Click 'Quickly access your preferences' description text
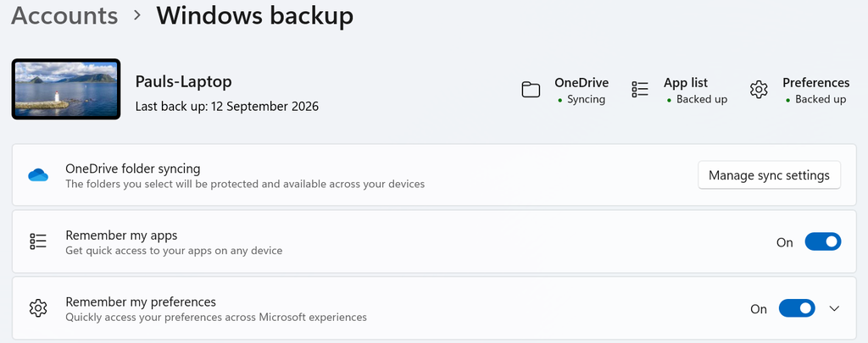868x343 pixels. tap(216, 318)
